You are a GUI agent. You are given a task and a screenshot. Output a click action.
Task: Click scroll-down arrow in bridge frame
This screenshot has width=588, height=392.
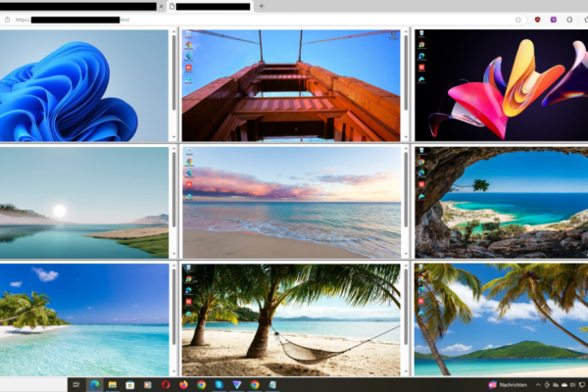pyautogui.click(x=405, y=138)
